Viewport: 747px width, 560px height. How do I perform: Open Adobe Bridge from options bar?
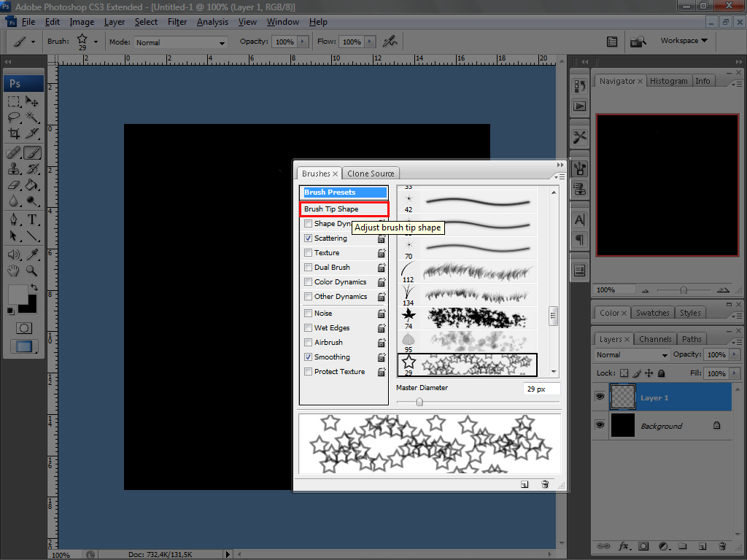638,42
